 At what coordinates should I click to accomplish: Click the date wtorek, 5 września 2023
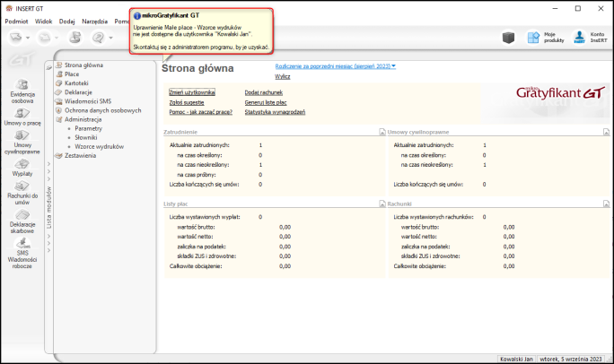571,359
